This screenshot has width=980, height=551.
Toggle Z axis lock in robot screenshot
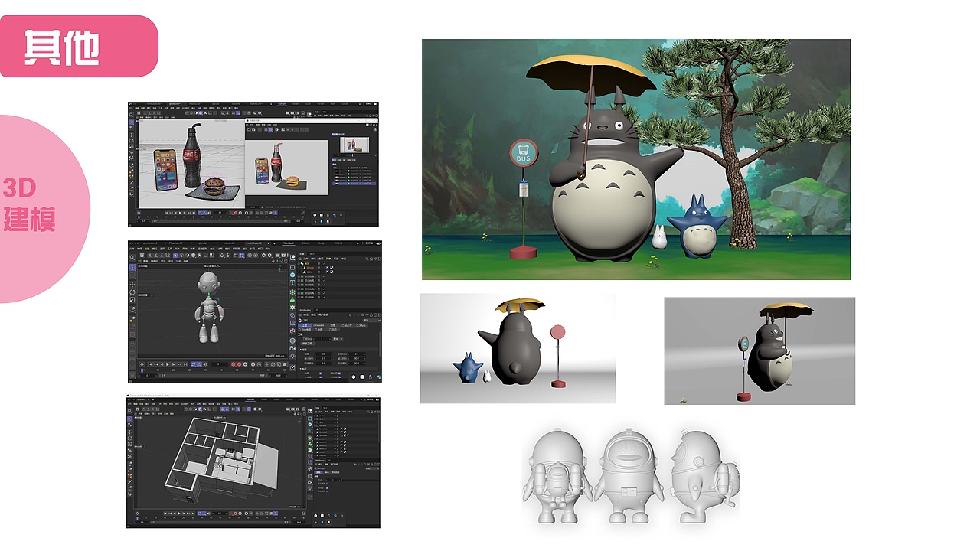tap(162, 256)
